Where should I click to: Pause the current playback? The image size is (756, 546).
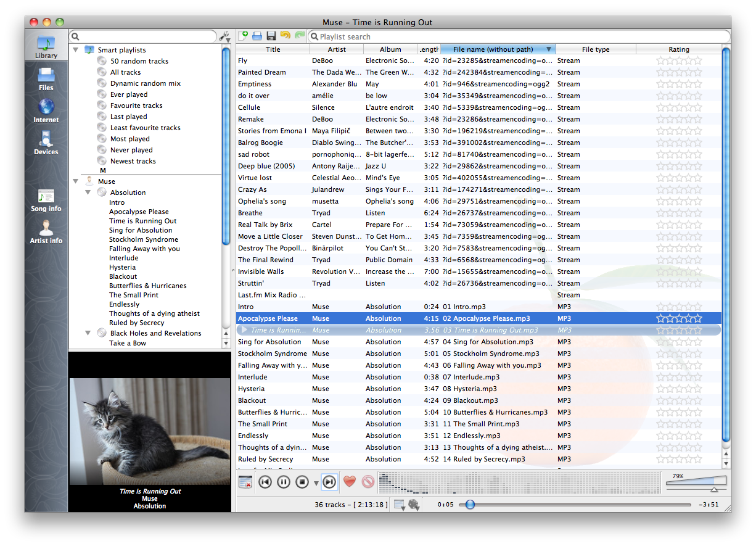[x=283, y=482]
